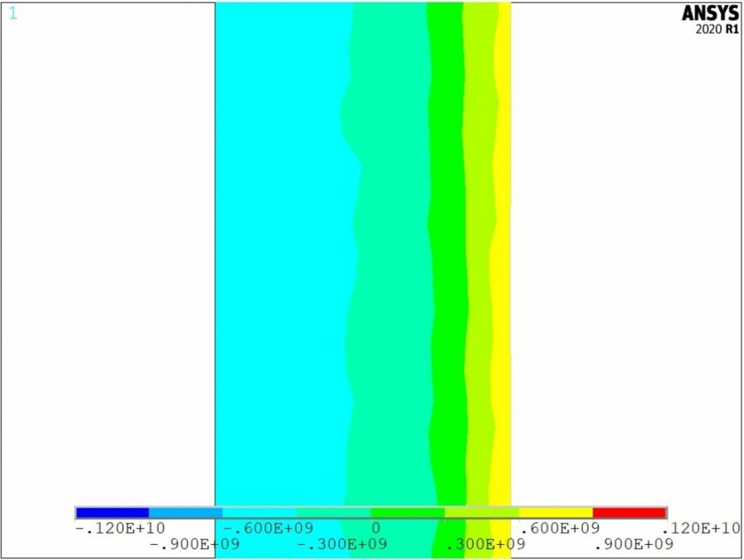Click the window number 1 label
This screenshot has height=560, width=744.
coord(12,14)
